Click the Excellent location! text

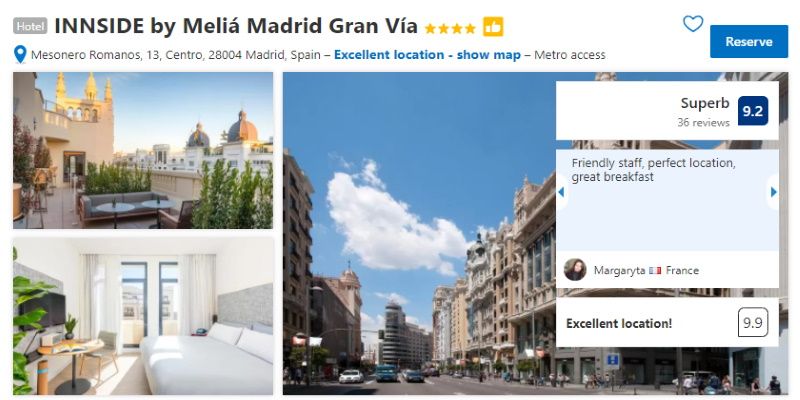pyautogui.click(x=619, y=323)
